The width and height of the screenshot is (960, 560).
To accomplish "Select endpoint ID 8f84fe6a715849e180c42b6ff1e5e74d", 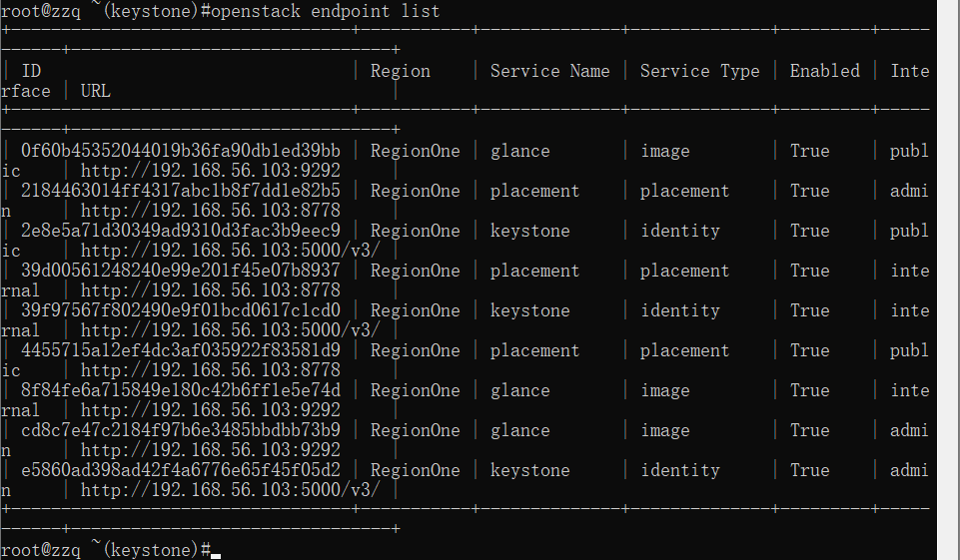I will click(181, 390).
